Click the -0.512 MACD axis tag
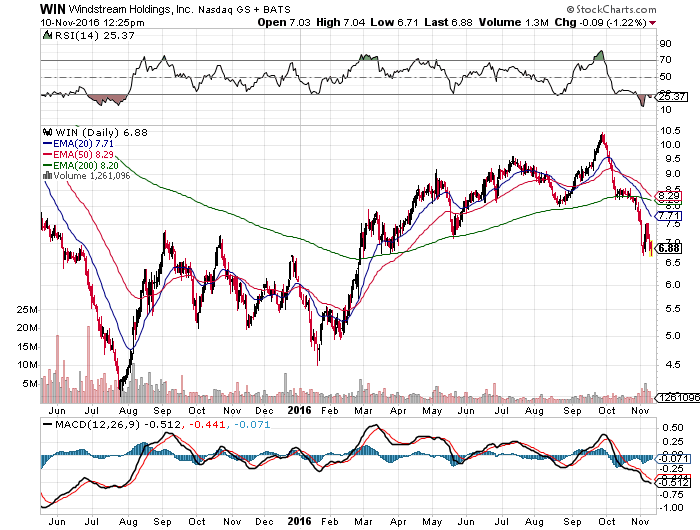This screenshot has width=700, height=530. point(673,483)
